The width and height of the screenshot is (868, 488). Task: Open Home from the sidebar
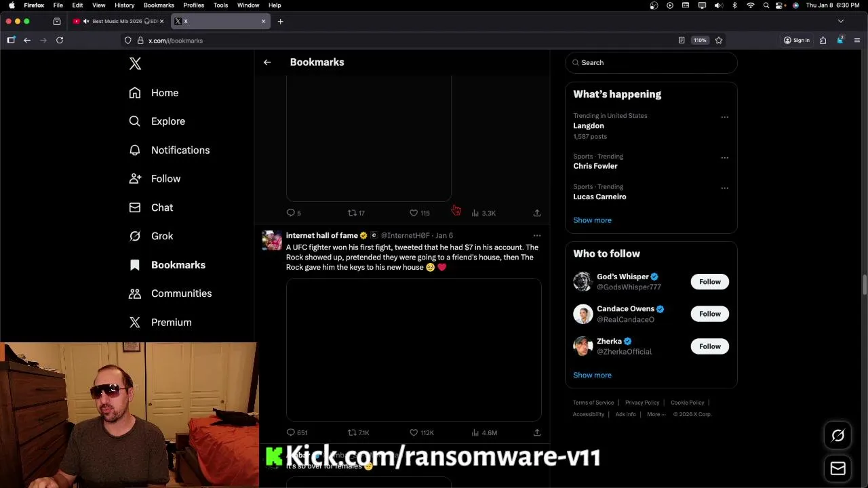pos(154,93)
